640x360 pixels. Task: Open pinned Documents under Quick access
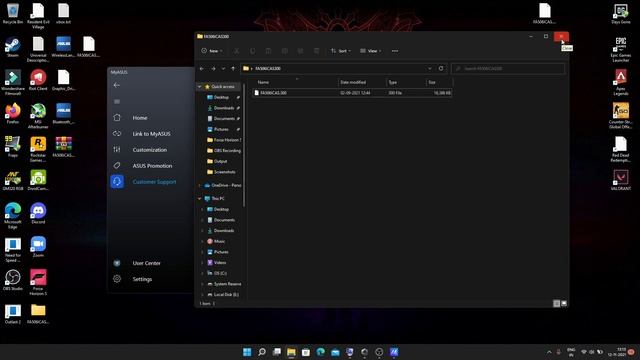coord(224,118)
